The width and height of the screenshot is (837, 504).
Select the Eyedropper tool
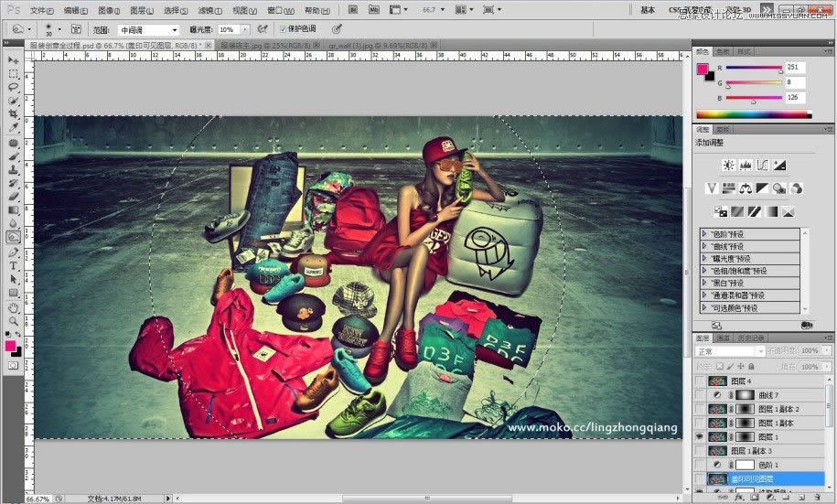point(14,127)
